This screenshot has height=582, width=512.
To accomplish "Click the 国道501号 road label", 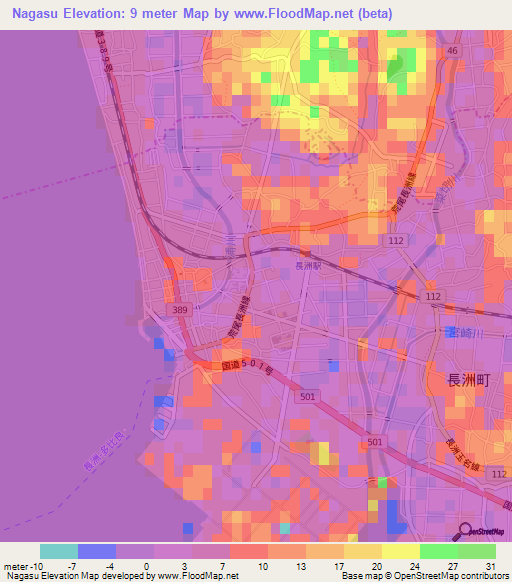I will (247, 366).
